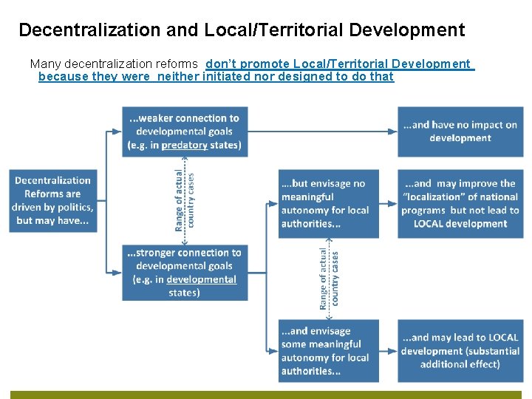Click the underlined word 'developmental' in the stronger connection box
The width and height of the screenshot is (532, 399).
point(202,279)
